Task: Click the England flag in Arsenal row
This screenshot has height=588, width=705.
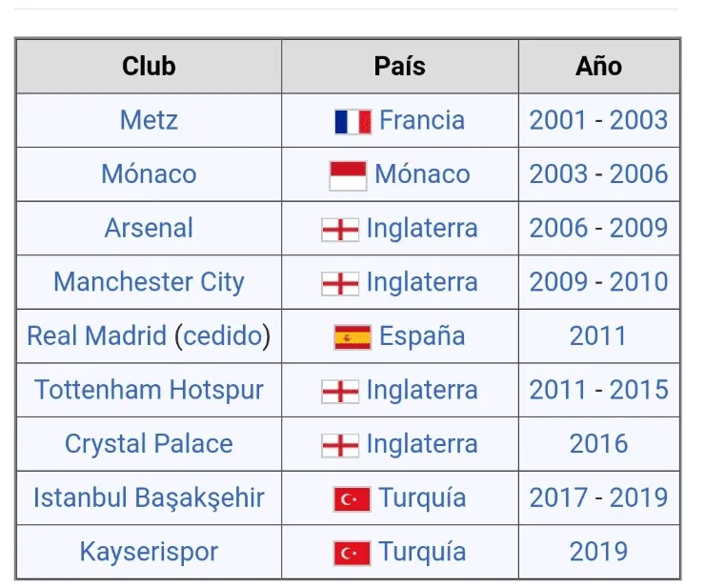Action: [x=340, y=230]
